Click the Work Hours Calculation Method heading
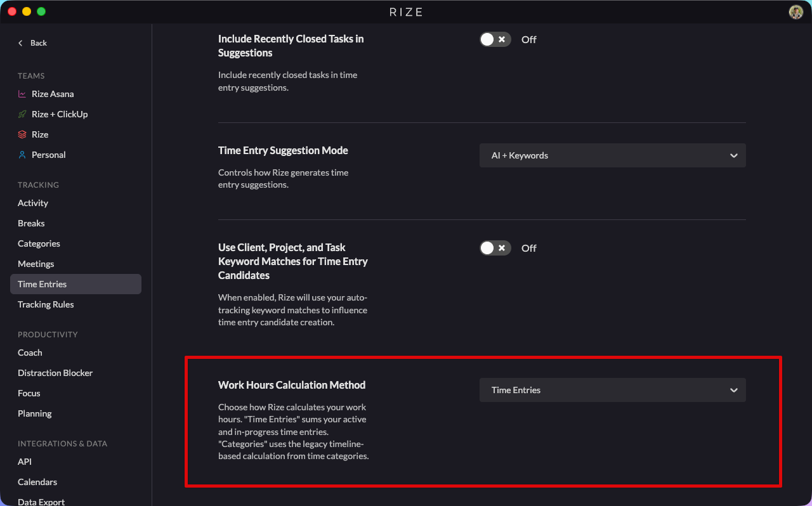This screenshot has width=812, height=506. click(292, 385)
